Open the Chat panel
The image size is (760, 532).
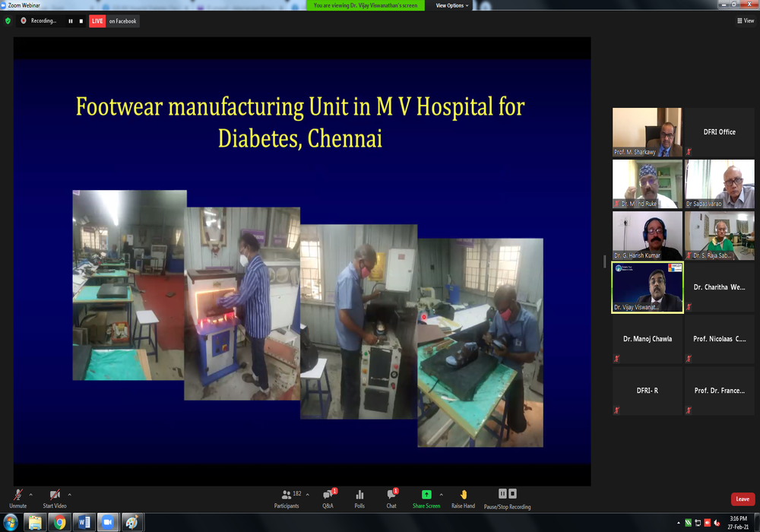click(391, 495)
